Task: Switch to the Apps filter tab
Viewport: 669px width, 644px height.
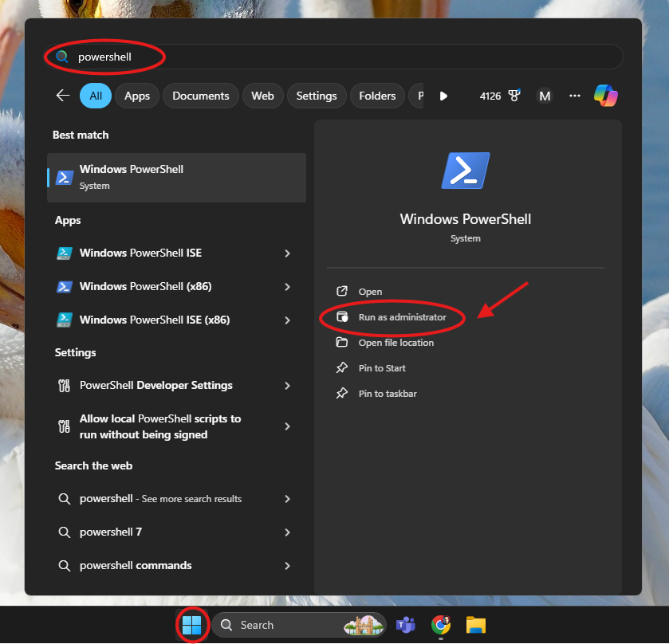Action: [x=137, y=96]
